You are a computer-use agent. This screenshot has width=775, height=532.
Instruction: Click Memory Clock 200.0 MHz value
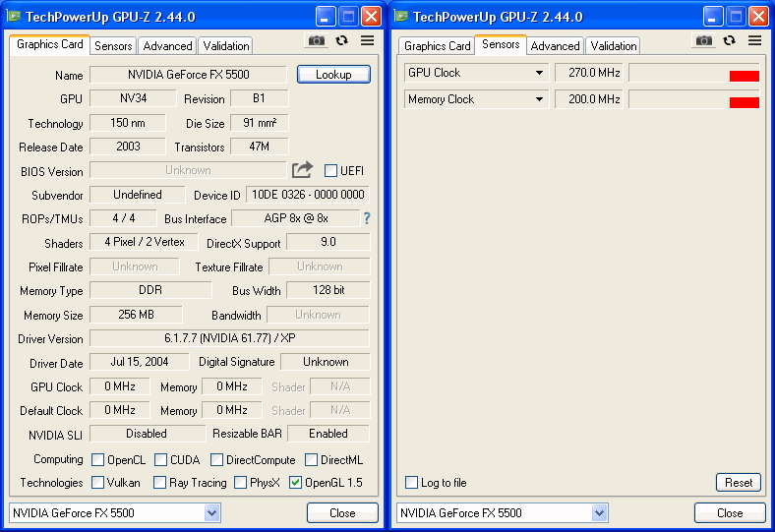click(589, 99)
